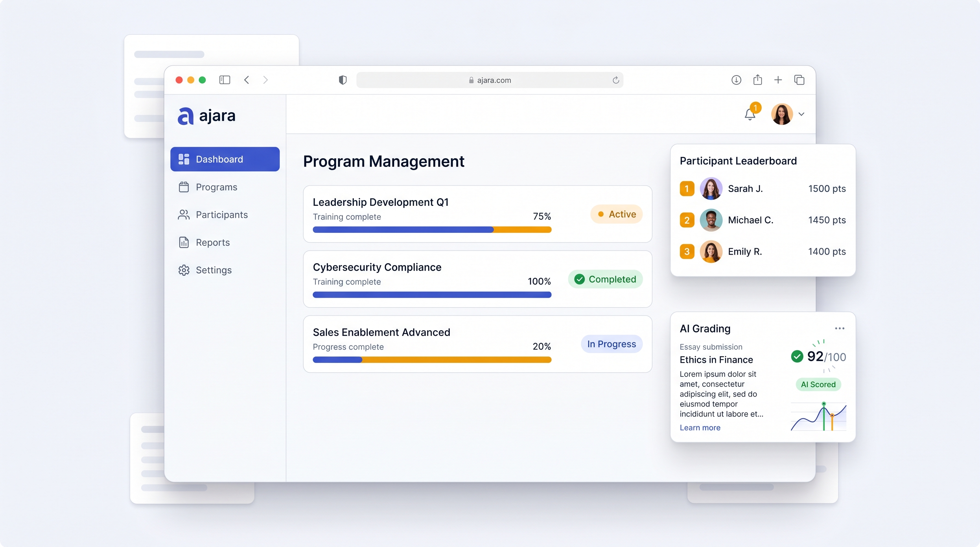
Task: Open Settings from the sidebar
Action: click(x=225, y=270)
